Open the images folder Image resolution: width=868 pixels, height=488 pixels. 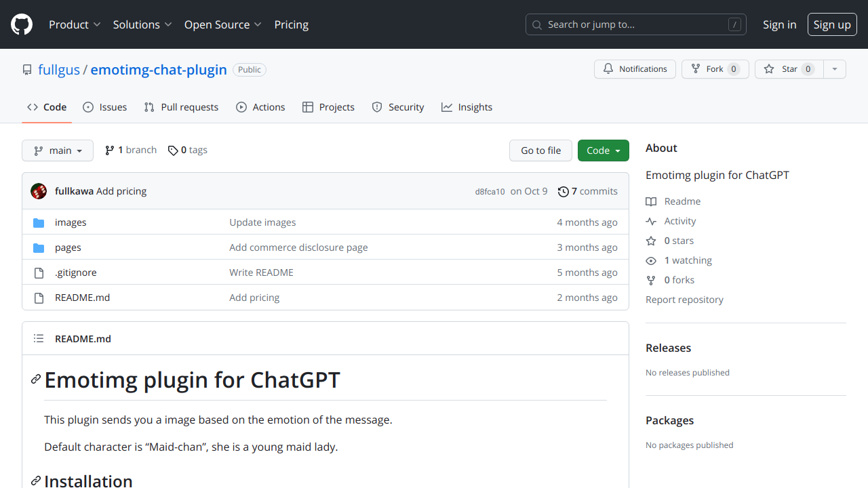pos(71,222)
